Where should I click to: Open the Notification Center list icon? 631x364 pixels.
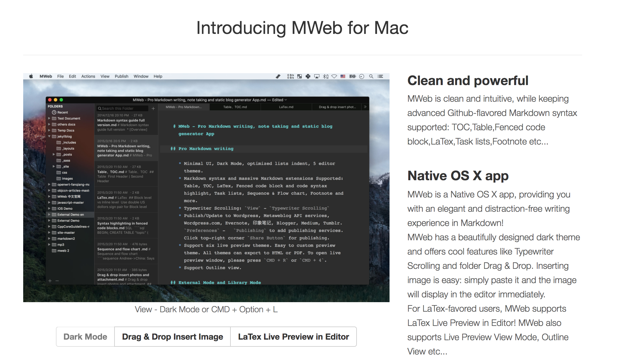(x=380, y=76)
